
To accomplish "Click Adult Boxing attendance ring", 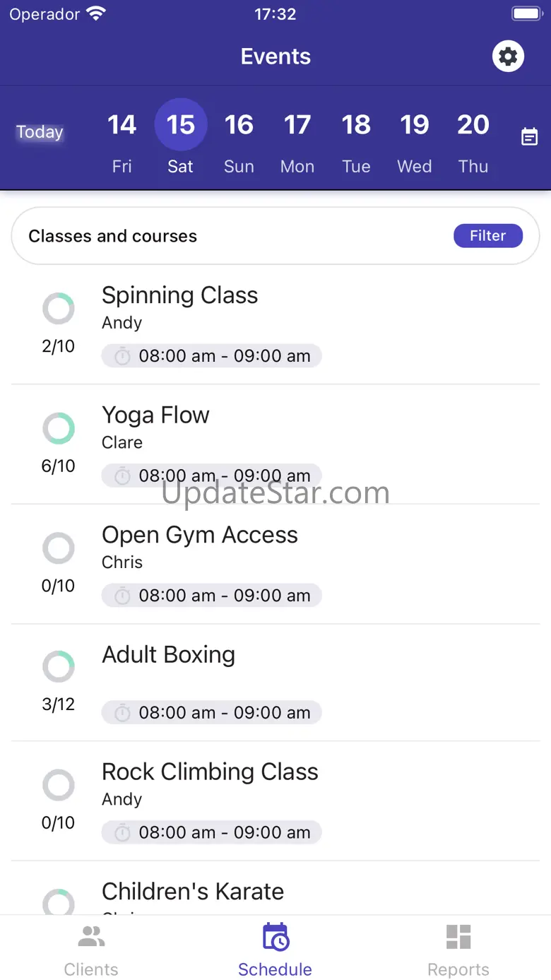I will [x=59, y=666].
